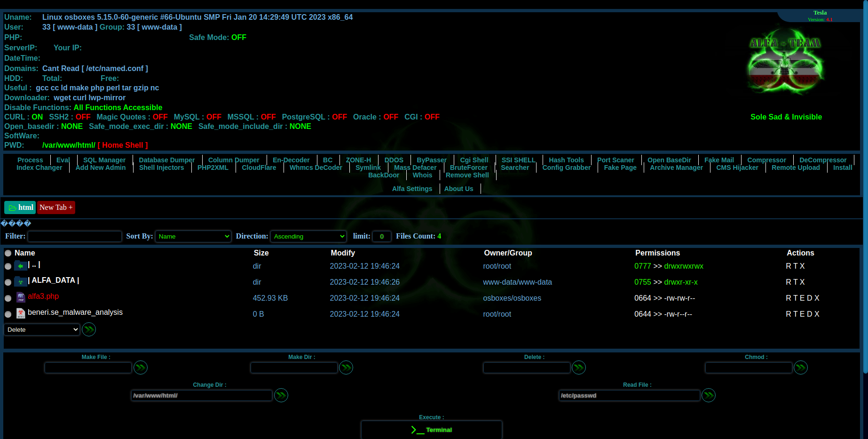Click the Delete field submit arrow
The image size is (868, 439).
point(579,367)
